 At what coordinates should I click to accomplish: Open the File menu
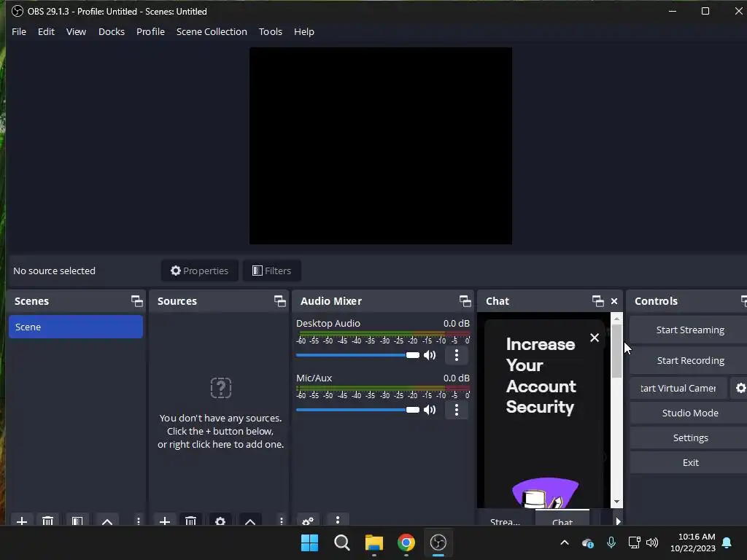click(x=19, y=31)
